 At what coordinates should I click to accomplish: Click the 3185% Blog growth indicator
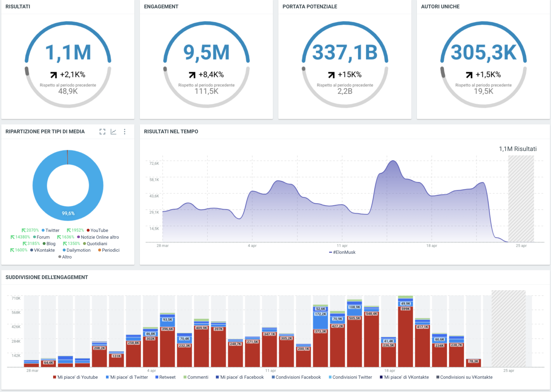click(x=31, y=244)
